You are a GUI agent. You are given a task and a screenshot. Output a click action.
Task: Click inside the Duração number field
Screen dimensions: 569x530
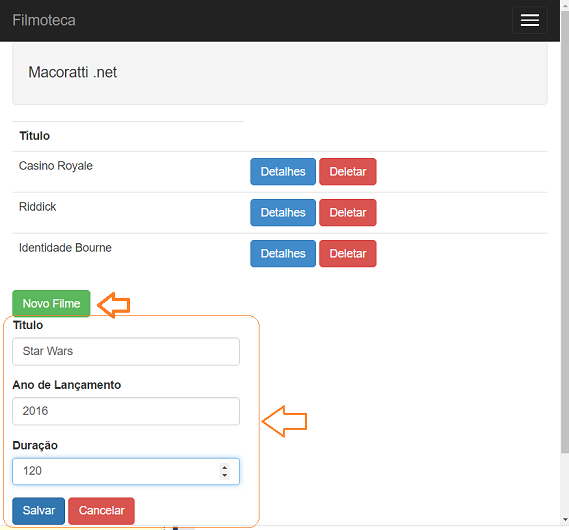pyautogui.click(x=126, y=471)
